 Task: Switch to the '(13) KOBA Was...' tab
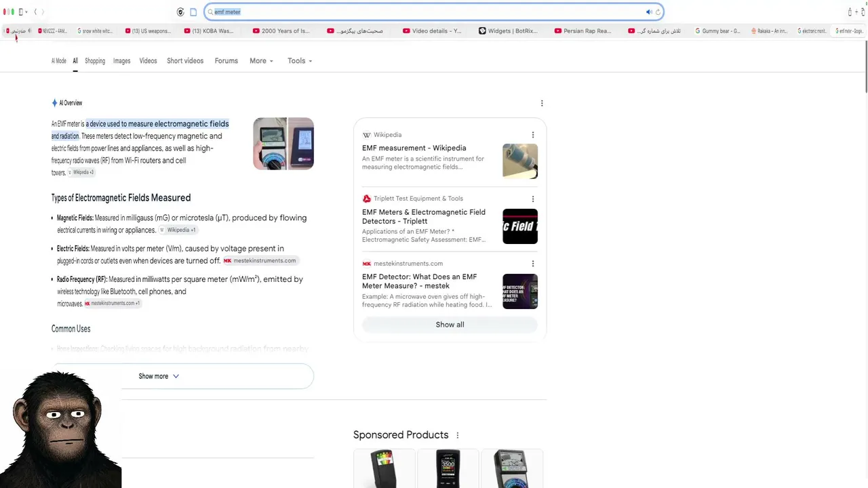(209, 30)
